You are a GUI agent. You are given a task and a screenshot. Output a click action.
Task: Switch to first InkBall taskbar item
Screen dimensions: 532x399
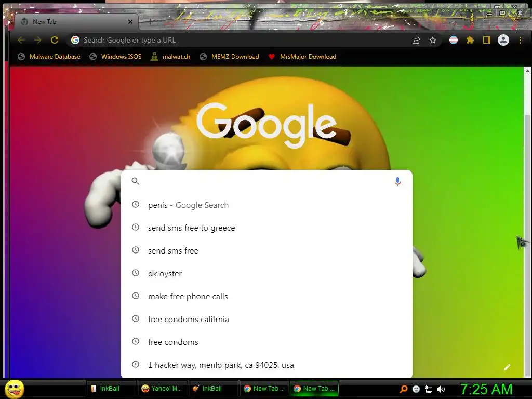110,389
